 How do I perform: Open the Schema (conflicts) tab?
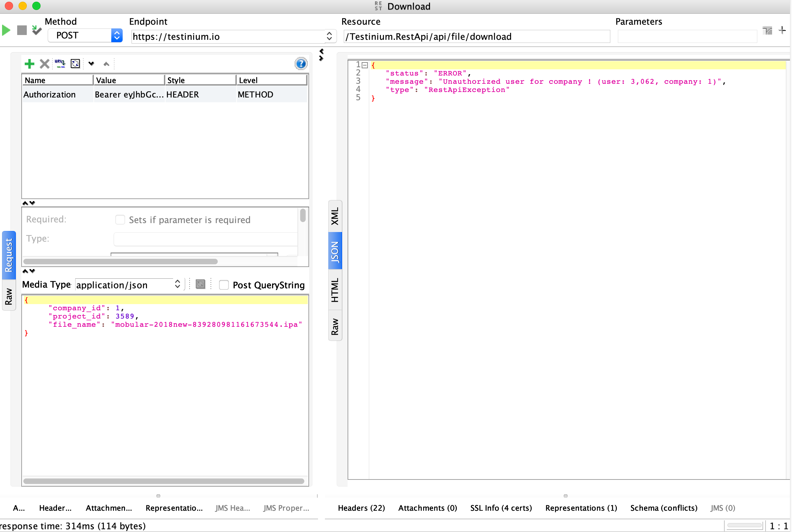coord(664,508)
